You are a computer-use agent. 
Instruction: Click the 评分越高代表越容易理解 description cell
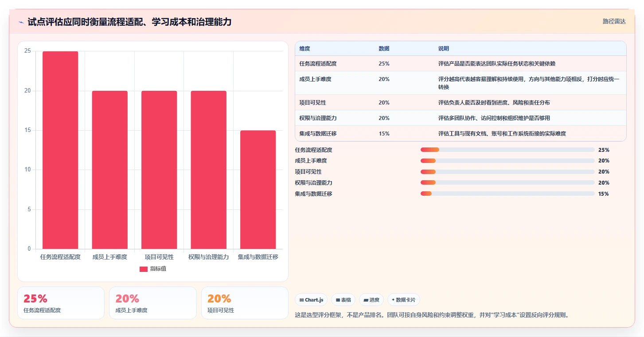[530, 83]
